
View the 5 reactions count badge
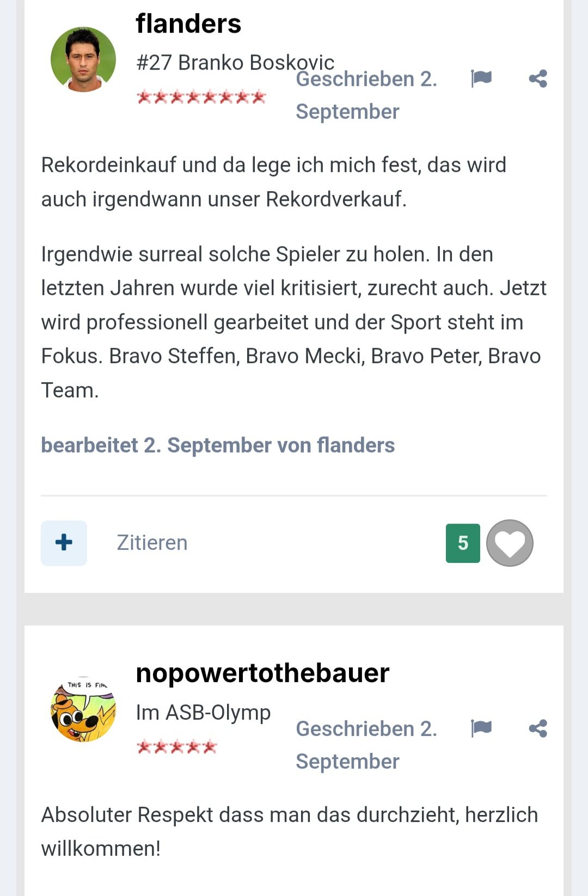(463, 543)
